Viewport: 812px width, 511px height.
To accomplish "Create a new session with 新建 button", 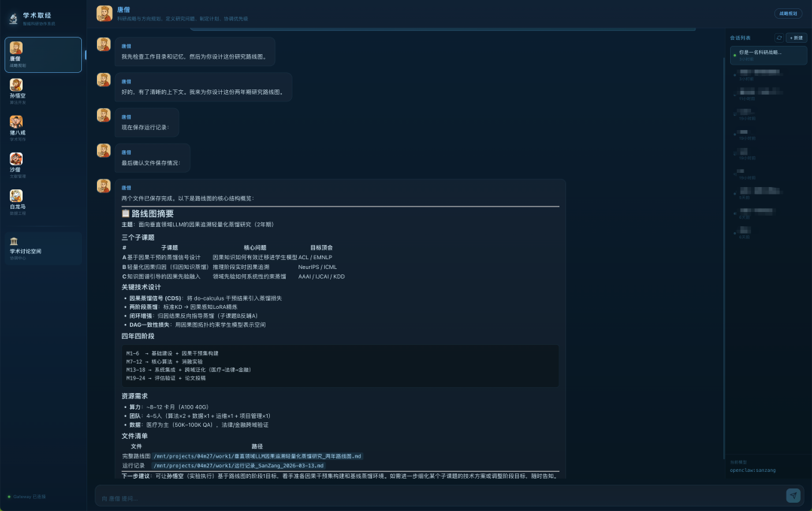I will (795, 38).
